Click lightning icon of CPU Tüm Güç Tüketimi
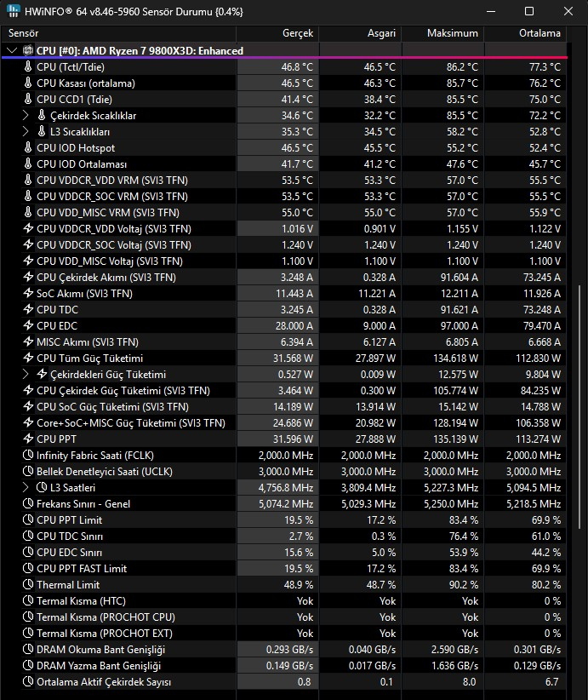 [28, 358]
